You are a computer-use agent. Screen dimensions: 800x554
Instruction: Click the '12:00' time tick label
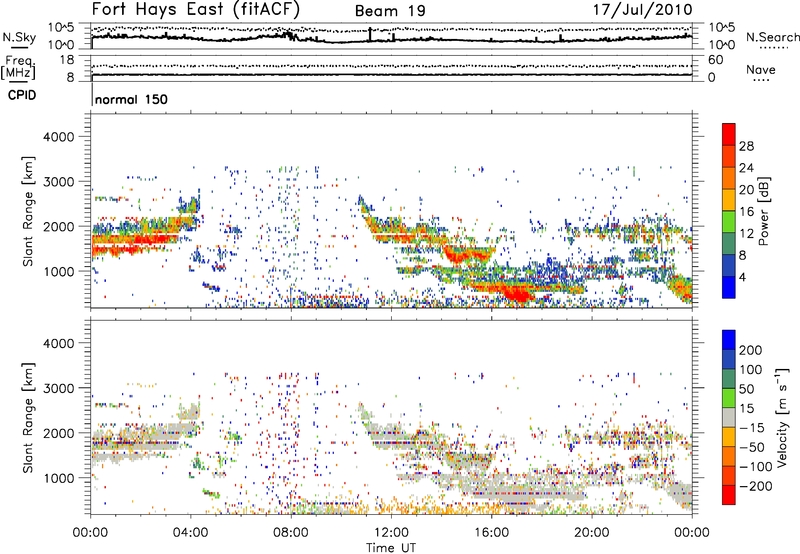click(391, 533)
